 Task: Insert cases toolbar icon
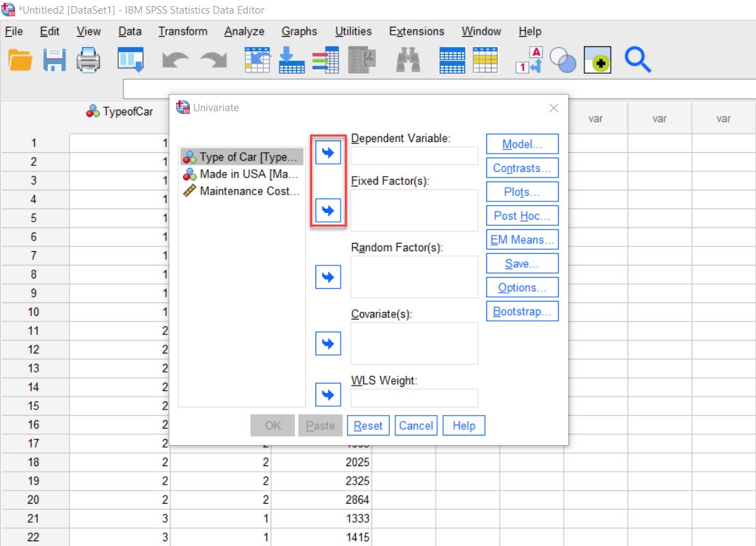[452, 60]
